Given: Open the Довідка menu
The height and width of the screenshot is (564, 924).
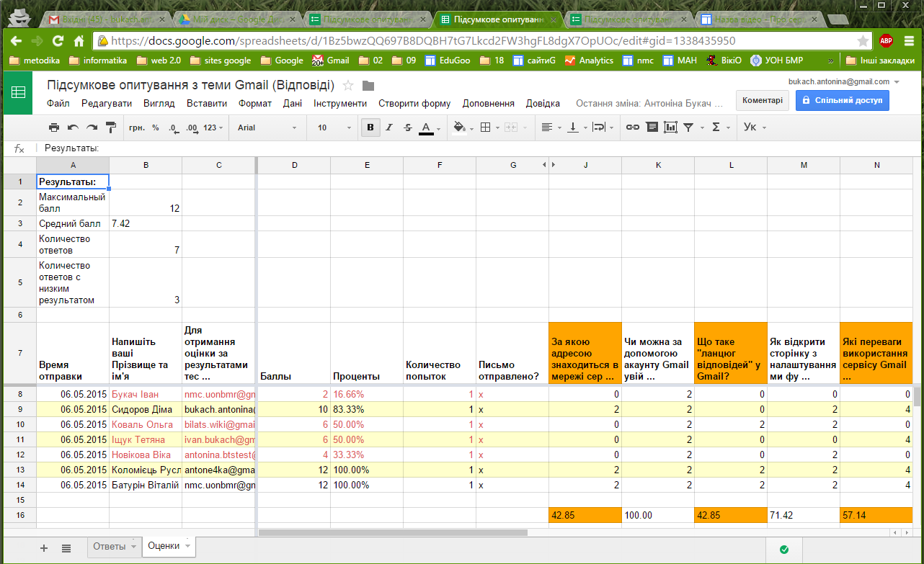Looking at the screenshot, I should click(543, 104).
